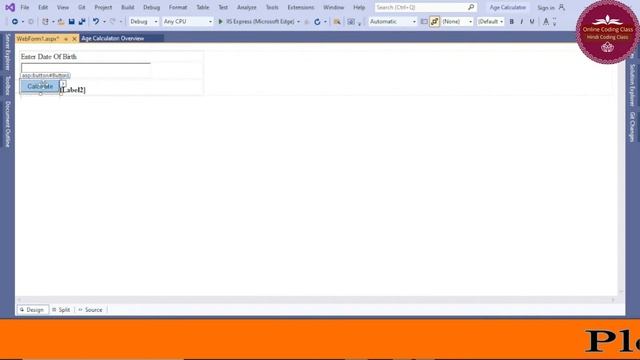640x360 pixels.
Task: Open the Project menu
Action: coord(103,7)
